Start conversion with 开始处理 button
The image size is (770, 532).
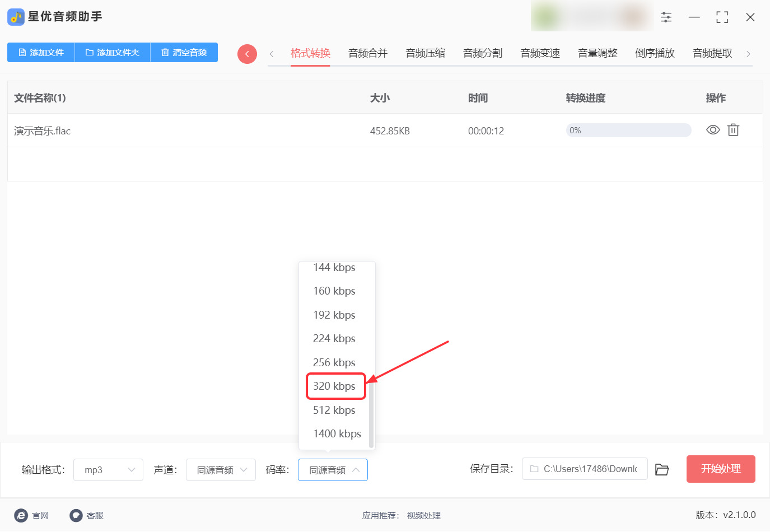click(721, 469)
